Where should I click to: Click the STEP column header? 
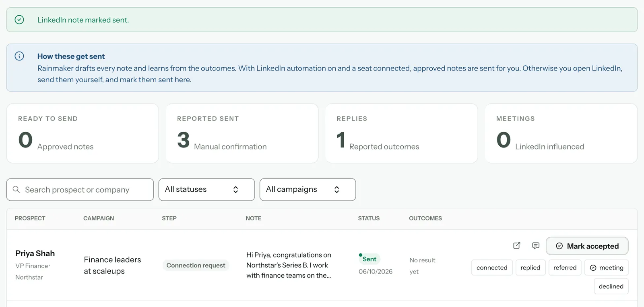click(169, 218)
